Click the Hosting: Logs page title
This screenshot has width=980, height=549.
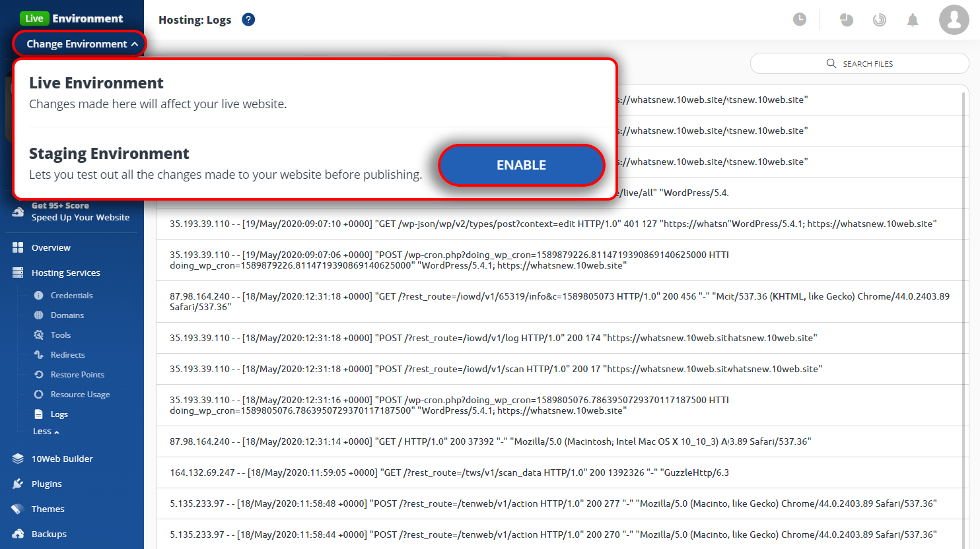pyautogui.click(x=195, y=20)
